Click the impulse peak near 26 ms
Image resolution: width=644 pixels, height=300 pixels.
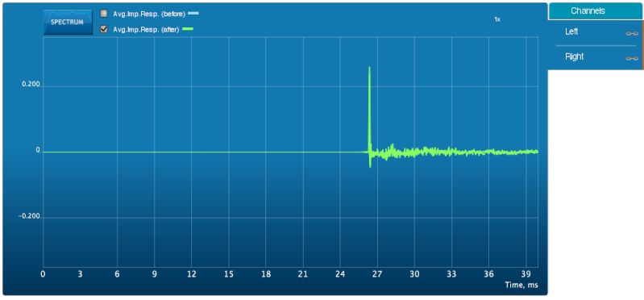click(x=369, y=68)
